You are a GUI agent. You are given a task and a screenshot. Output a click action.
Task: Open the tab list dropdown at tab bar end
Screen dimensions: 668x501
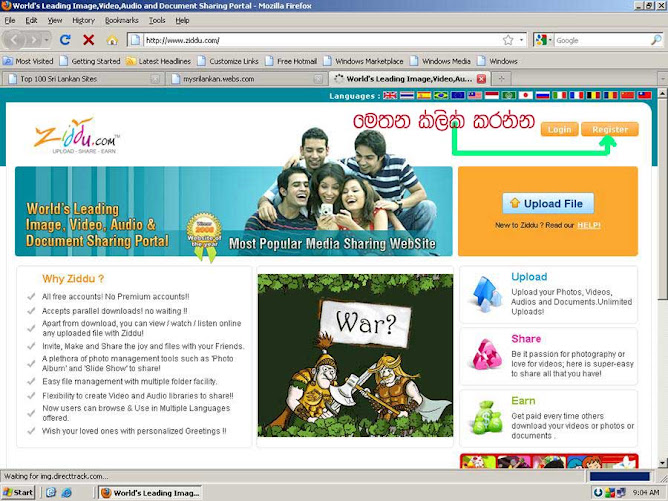pyautogui.click(x=662, y=79)
